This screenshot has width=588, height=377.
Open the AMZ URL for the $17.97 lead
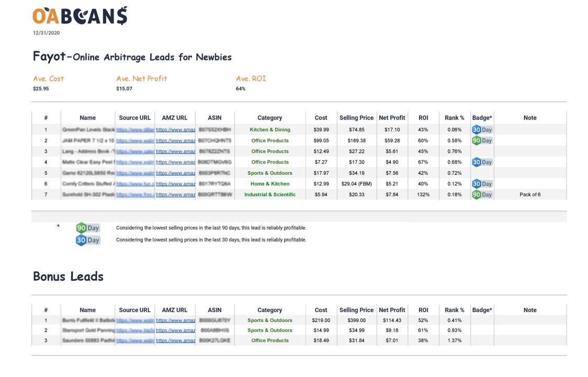click(x=175, y=173)
